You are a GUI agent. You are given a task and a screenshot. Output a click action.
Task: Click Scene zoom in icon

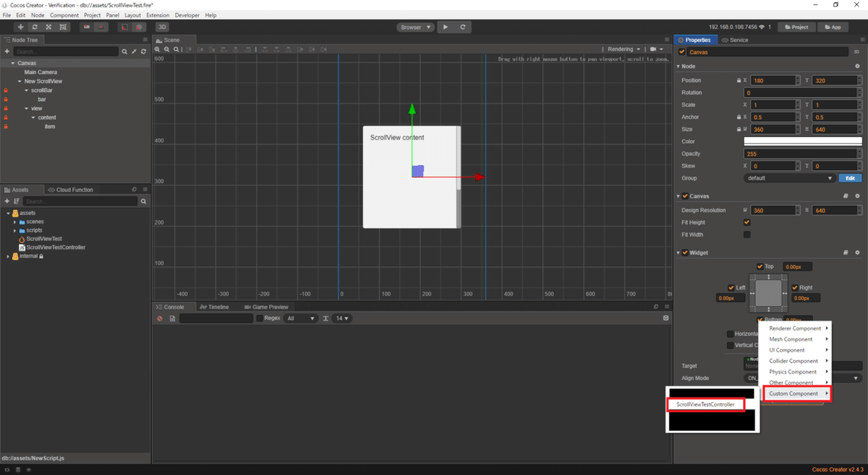[x=158, y=49]
